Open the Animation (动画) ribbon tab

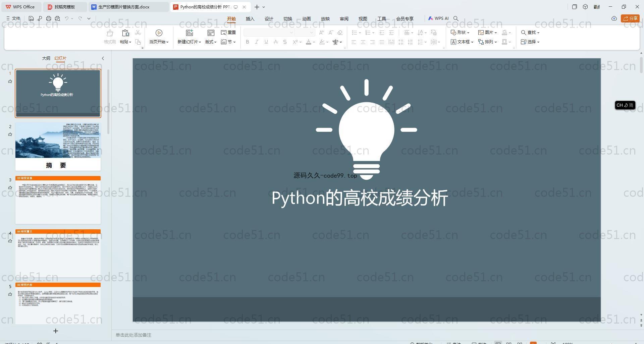(x=307, y=19)
